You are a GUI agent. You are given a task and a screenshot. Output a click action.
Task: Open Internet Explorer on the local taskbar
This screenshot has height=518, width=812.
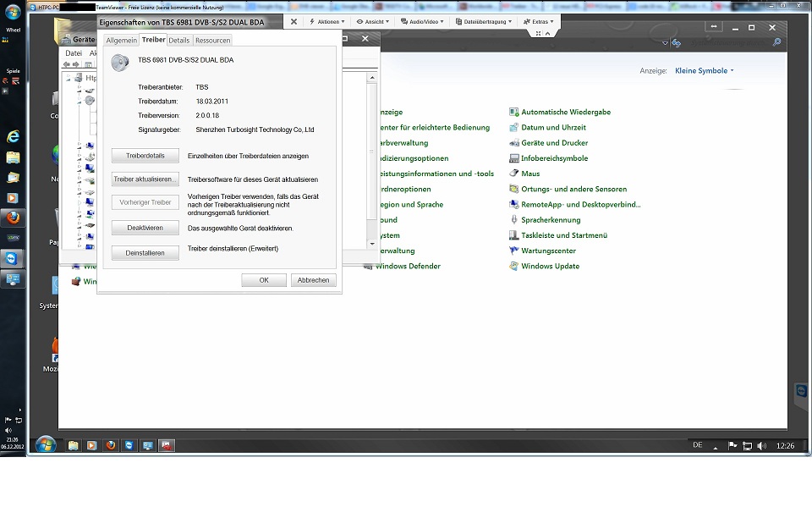tap(13, 136)
